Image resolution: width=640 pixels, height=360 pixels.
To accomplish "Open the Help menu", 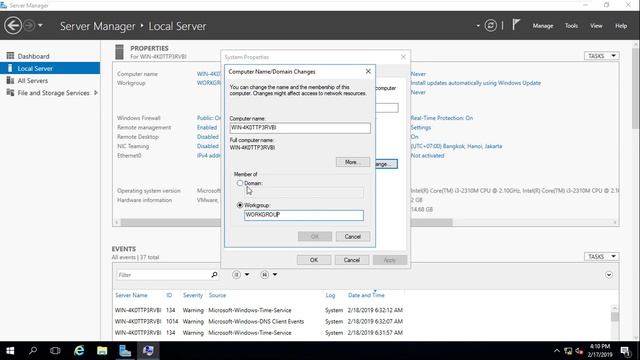I will point(621,26).
